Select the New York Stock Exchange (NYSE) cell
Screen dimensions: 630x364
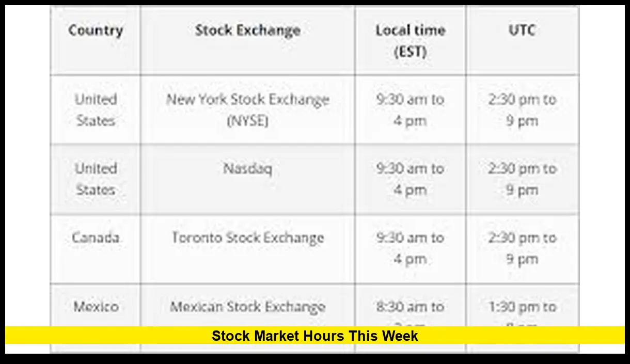pos(247,110)
